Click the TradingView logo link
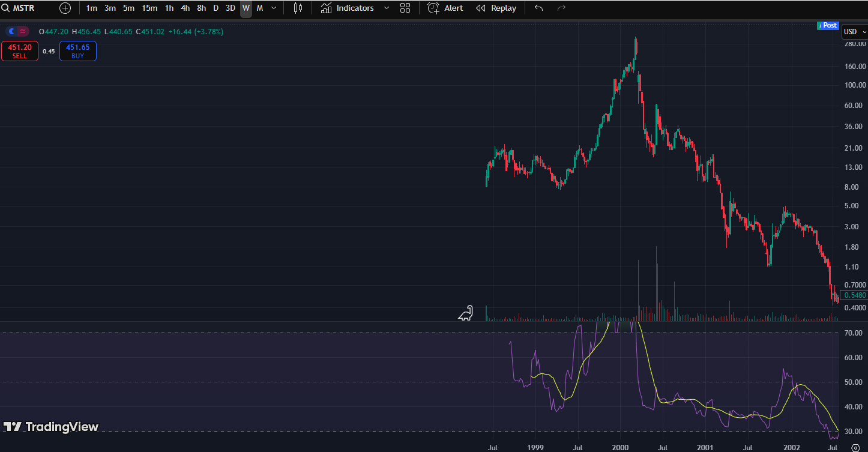The image size is (868, 452). [x=51, y=427]
